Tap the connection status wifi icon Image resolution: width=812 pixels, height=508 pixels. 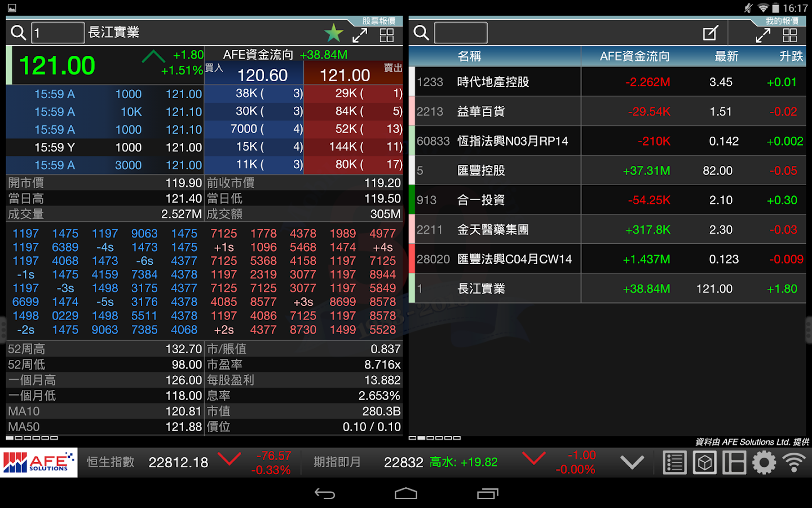795,462
